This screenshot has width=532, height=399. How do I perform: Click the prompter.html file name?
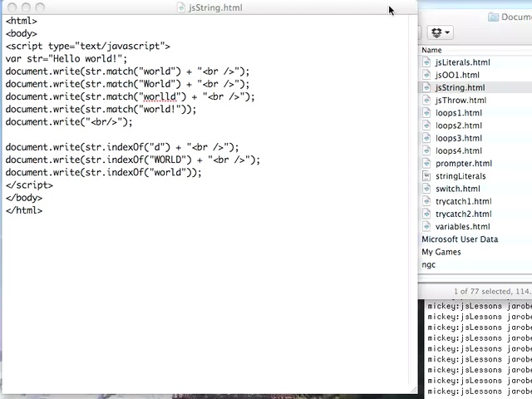464,164
